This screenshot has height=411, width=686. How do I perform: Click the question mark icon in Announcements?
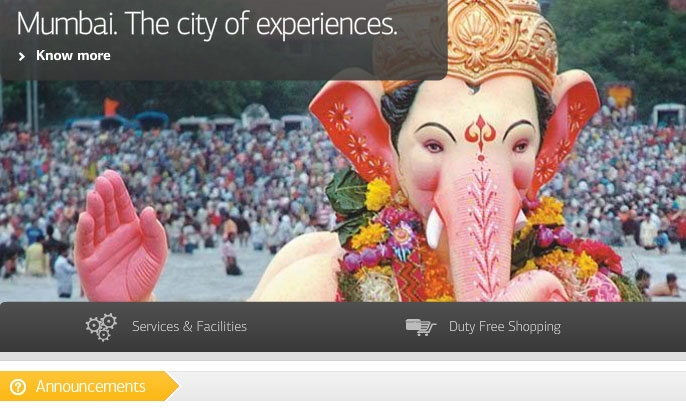point(18,387)
